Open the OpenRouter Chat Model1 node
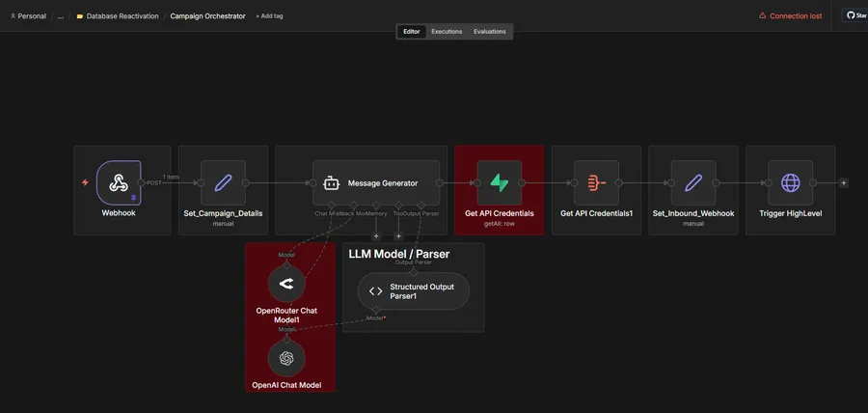The height and width of the screenshot is (413, 868). point(286,284)
